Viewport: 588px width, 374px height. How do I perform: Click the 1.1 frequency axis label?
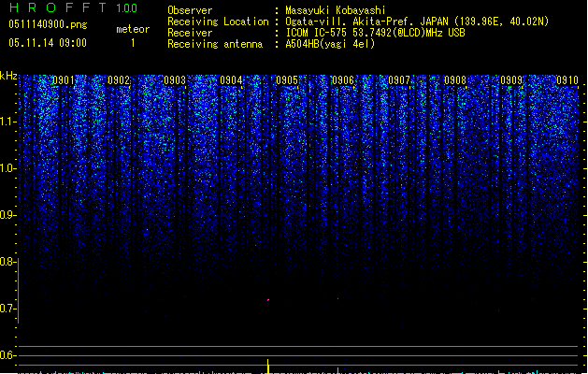[x=7, y=122]
